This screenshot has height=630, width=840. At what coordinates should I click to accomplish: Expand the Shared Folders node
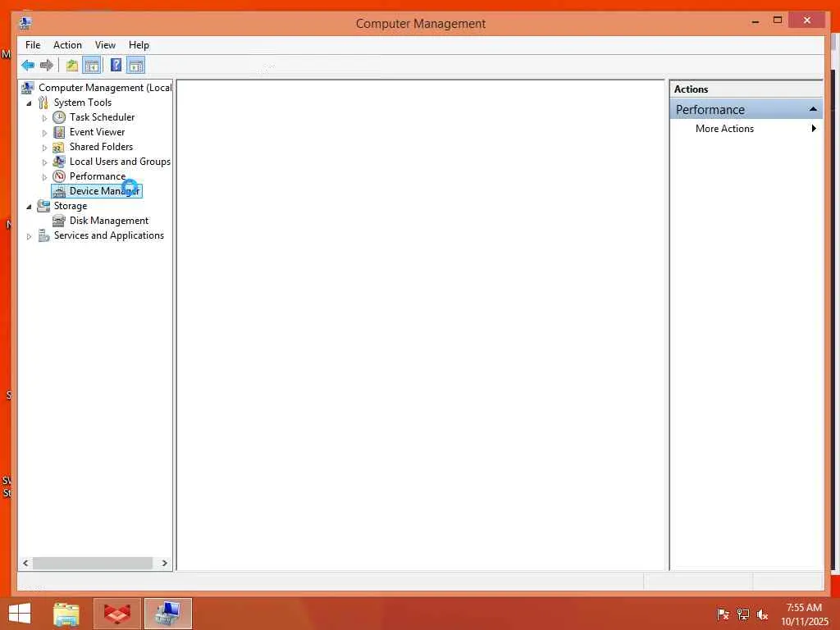(44, 148)
